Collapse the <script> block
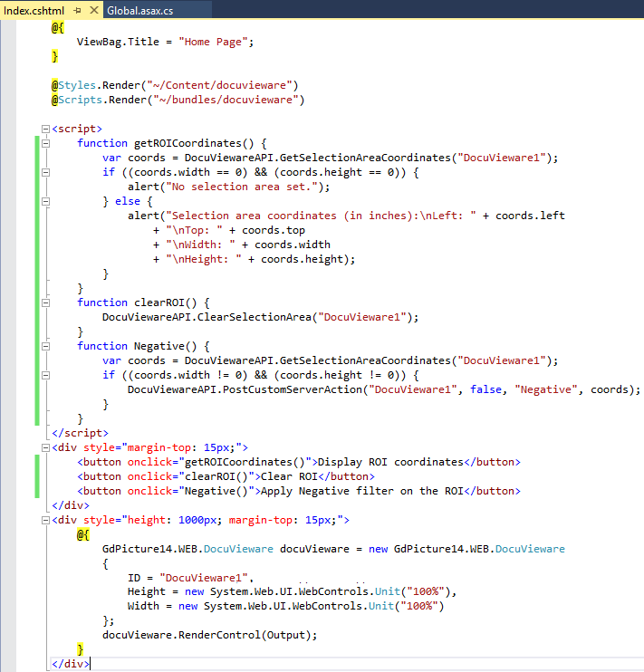Screen dimensions: 644x672 click(45, 129)
